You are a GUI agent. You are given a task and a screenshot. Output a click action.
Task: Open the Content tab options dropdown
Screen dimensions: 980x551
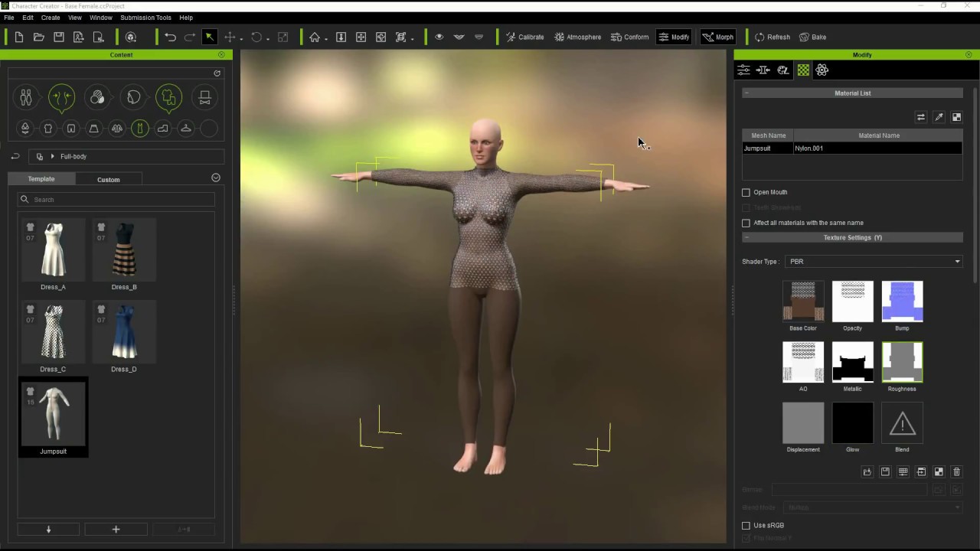point(215,178)
